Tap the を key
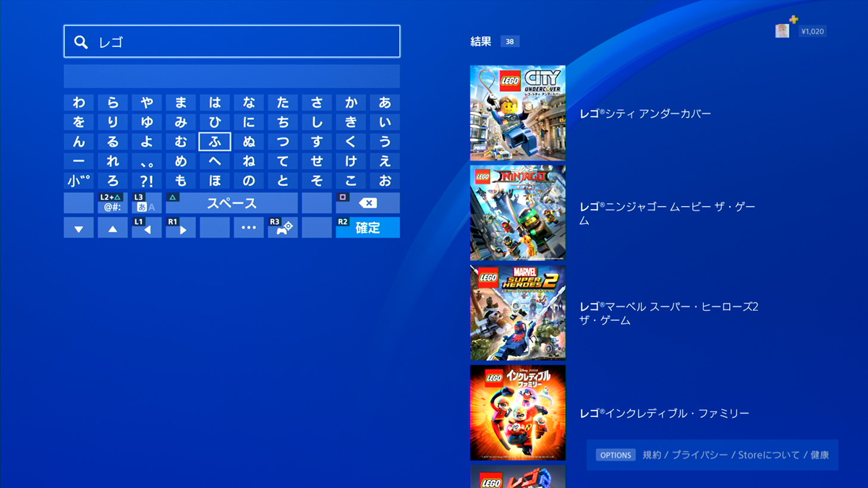 (x=79, y=122)
